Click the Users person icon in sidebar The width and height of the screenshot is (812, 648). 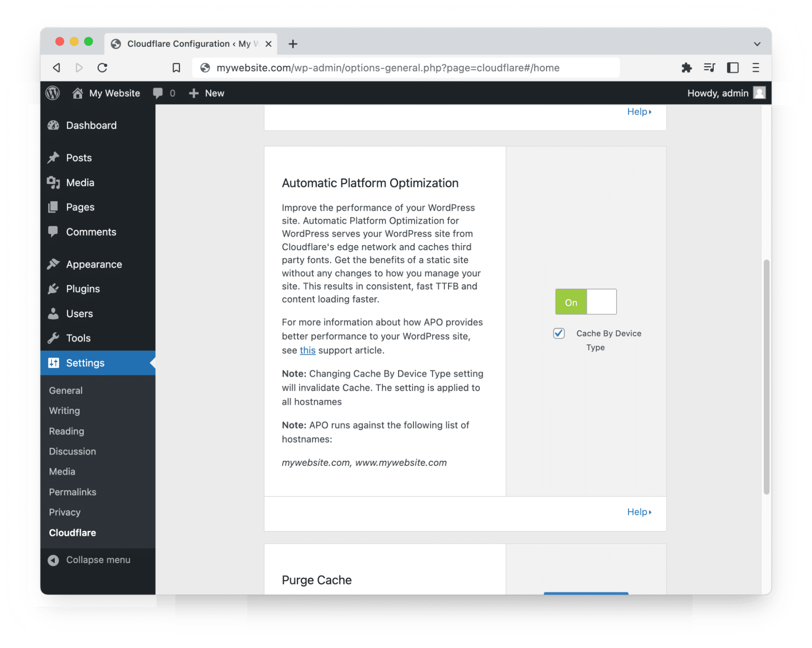[x=53, y=313]
